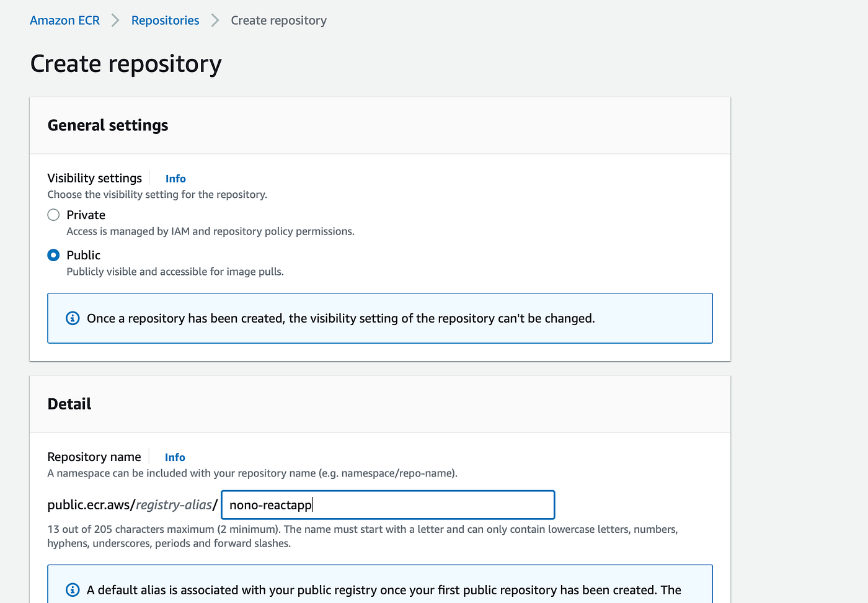Screen dimensions: 868x603
Task: Open Info link beside Visibility settings
Action: tap(175, 179)
